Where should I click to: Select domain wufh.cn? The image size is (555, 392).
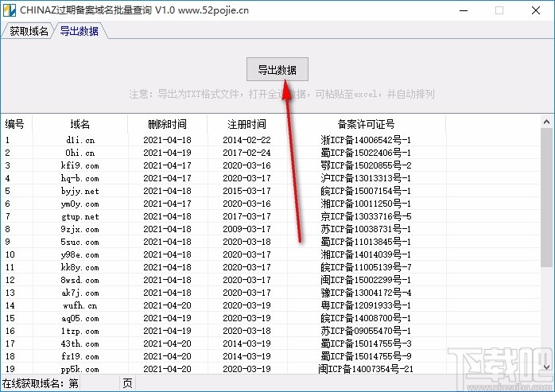(x=80, y=305)
